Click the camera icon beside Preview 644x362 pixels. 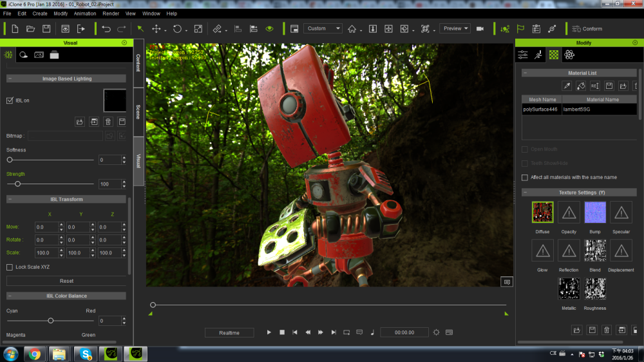pyautogui.click(x=480, y=29)
